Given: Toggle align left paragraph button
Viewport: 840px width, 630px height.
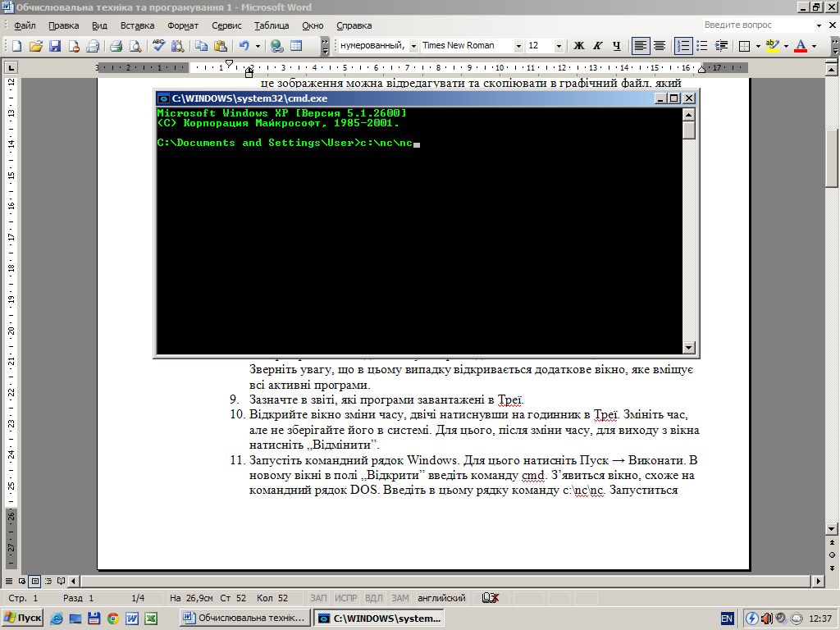Looking at the screenshot, I should point(640,46).
